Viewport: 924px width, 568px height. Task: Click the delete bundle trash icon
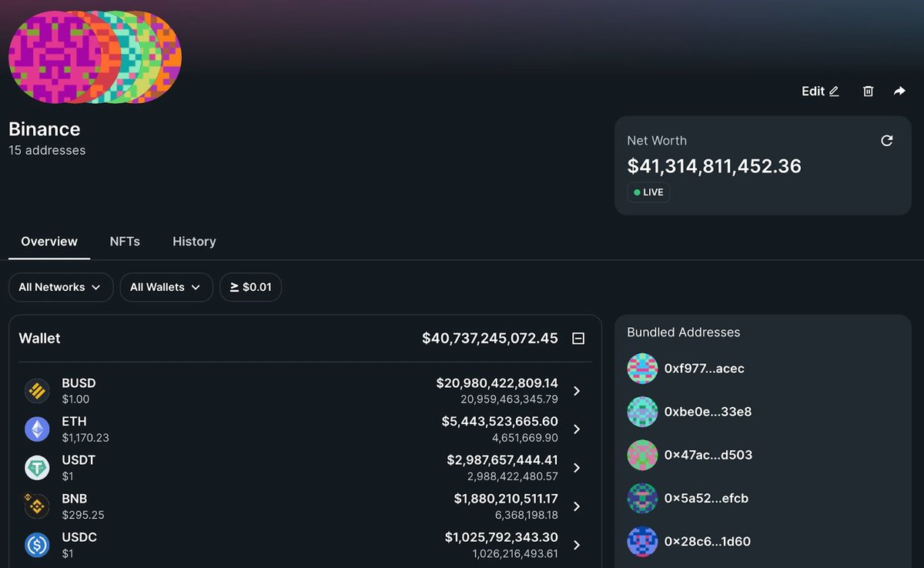(x=868, y=91)
